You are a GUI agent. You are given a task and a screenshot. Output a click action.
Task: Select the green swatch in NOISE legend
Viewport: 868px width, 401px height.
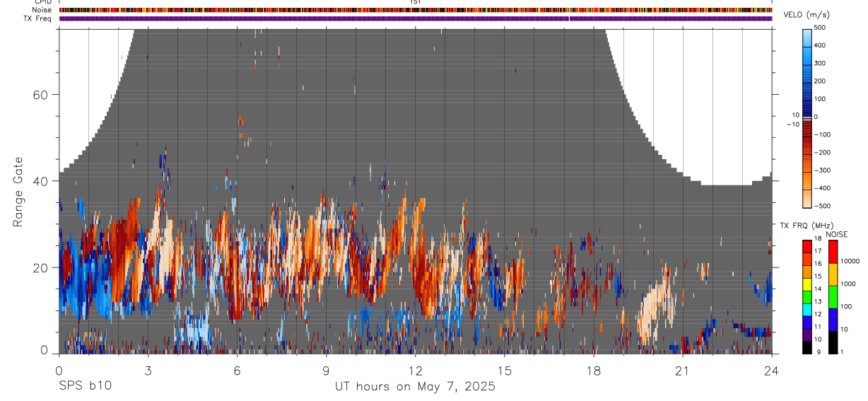[x=833, y=297]
